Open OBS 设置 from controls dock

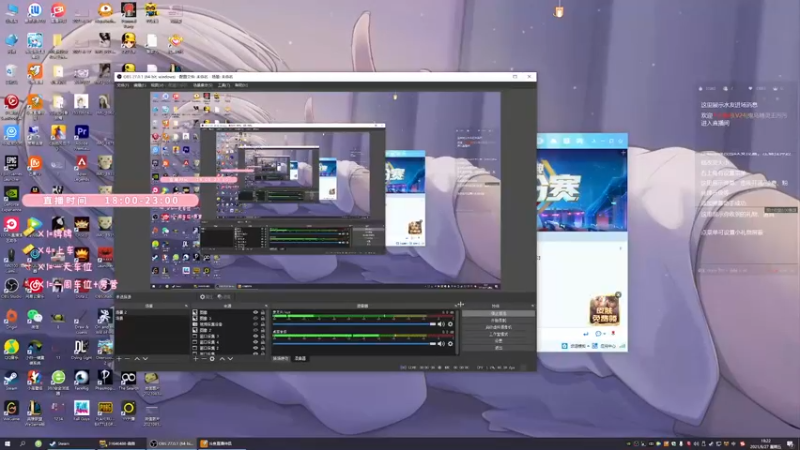498,341
